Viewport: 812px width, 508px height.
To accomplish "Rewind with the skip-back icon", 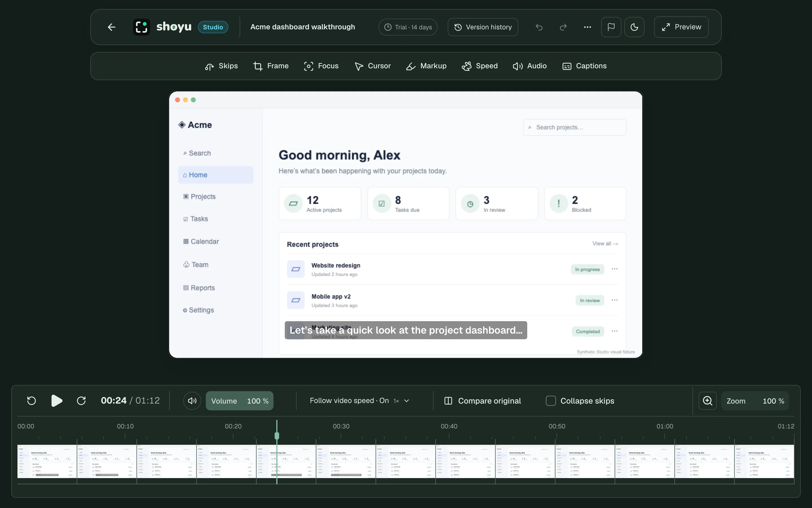I will pos(32,400).
